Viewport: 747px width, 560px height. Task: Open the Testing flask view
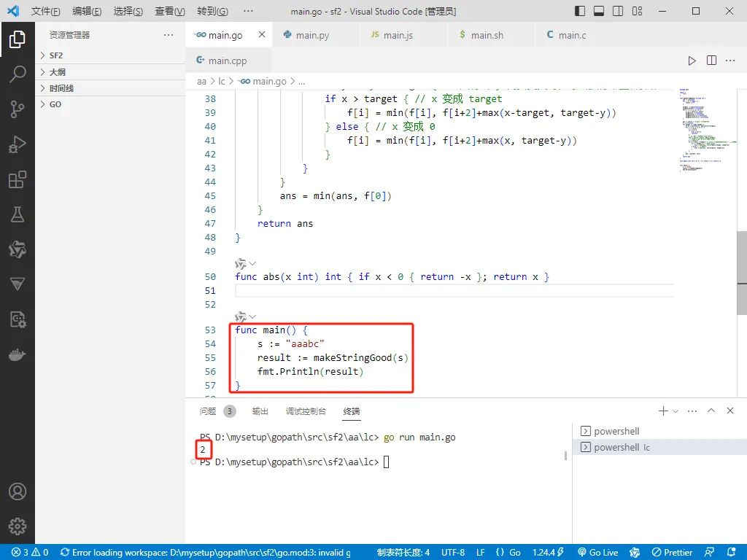18,215
